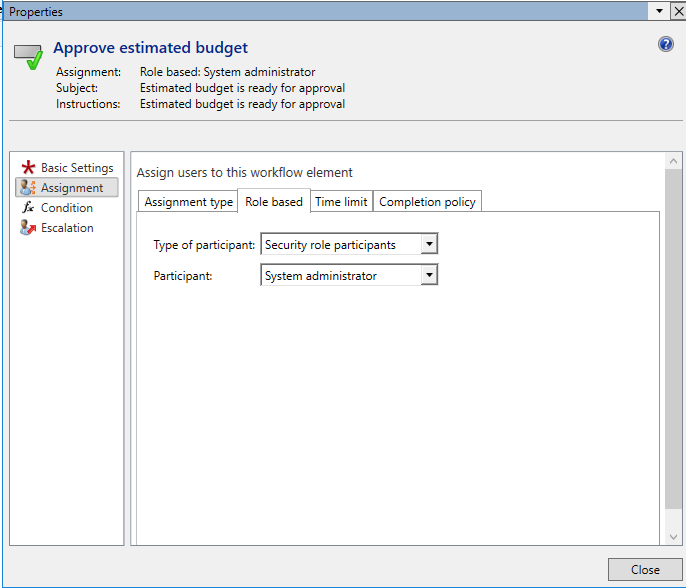Screen dimensions: 686x588
Task: Select the Role based tab
Action: (x=274, y=202)
